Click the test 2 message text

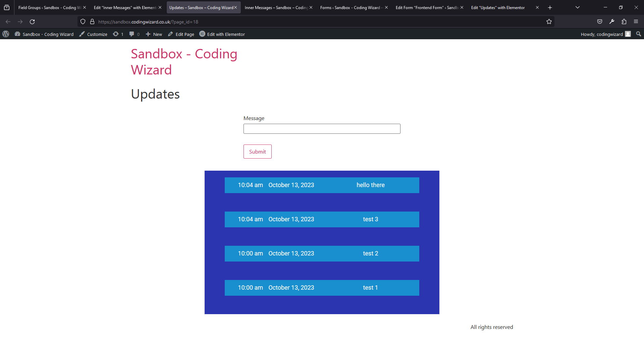pyautogui.click(x=371, y=253)
